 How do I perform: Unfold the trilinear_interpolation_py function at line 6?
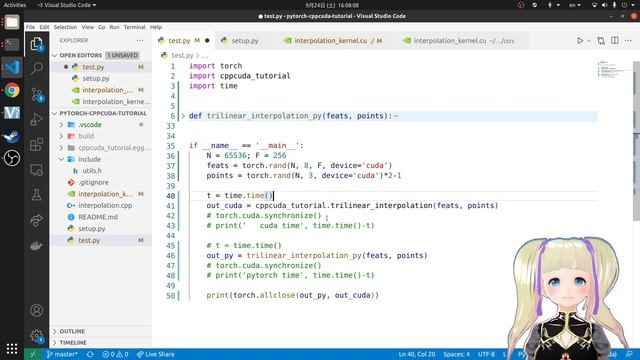pyautogui.click(x=183, y=116)
